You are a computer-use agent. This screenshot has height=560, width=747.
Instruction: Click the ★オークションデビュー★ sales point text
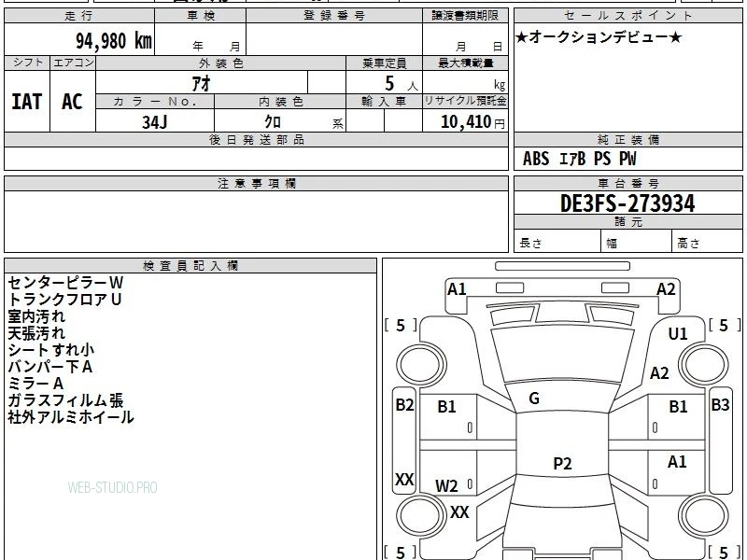tap(599, 37)
